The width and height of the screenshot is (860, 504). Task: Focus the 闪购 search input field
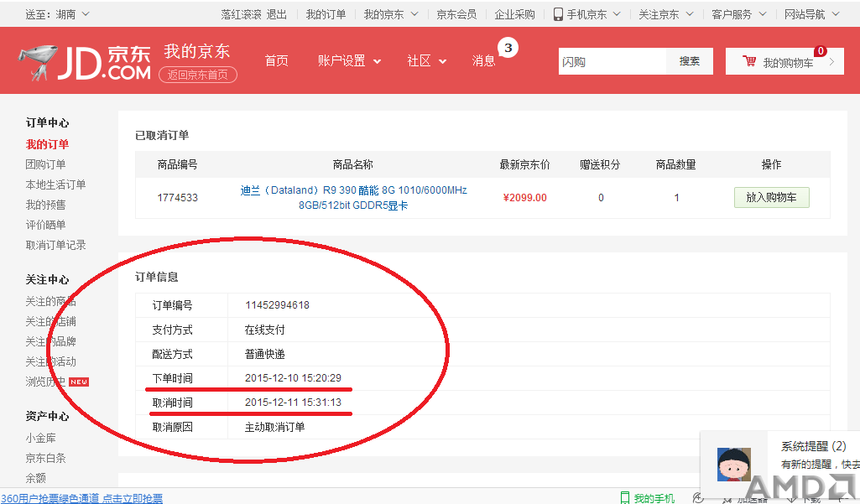click(x=612, y=61)
